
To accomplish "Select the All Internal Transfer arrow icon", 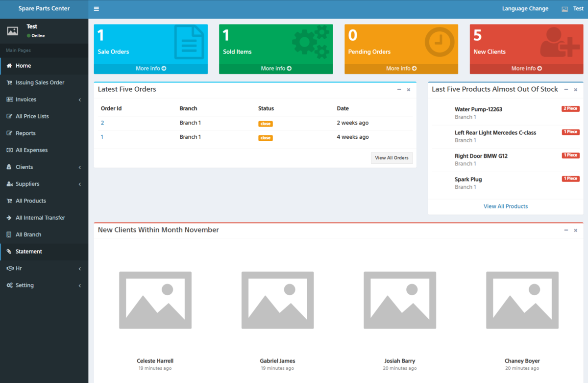I will (9, 217).
